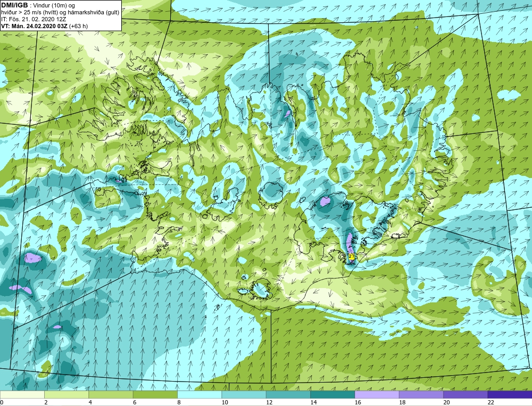Screen dimensions: 532x406
Task: Click the 'hviður > 25 m/s (hvítt)' line
Action: click(29, 13)
